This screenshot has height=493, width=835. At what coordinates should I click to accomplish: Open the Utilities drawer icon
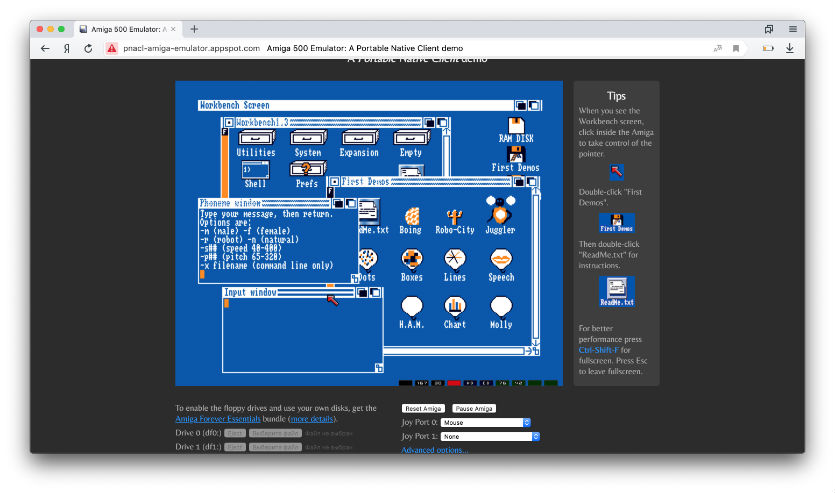256,139
